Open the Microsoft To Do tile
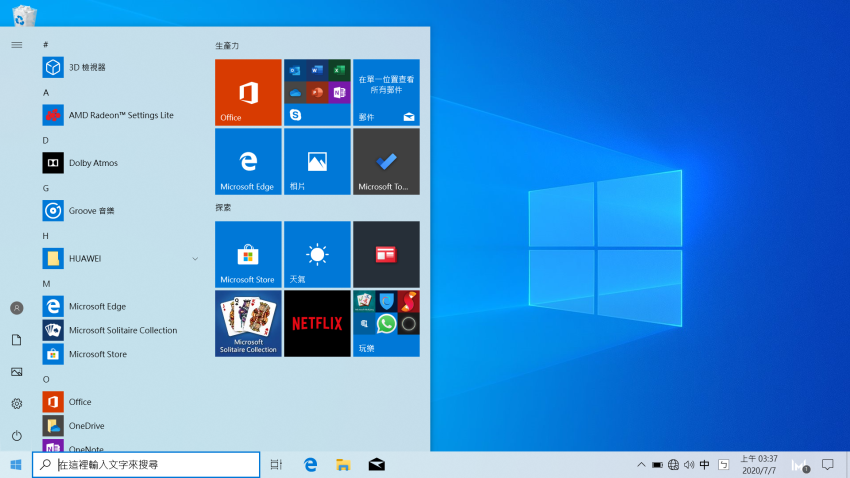Viewport: 850px width, 478px height. (386, 162)
